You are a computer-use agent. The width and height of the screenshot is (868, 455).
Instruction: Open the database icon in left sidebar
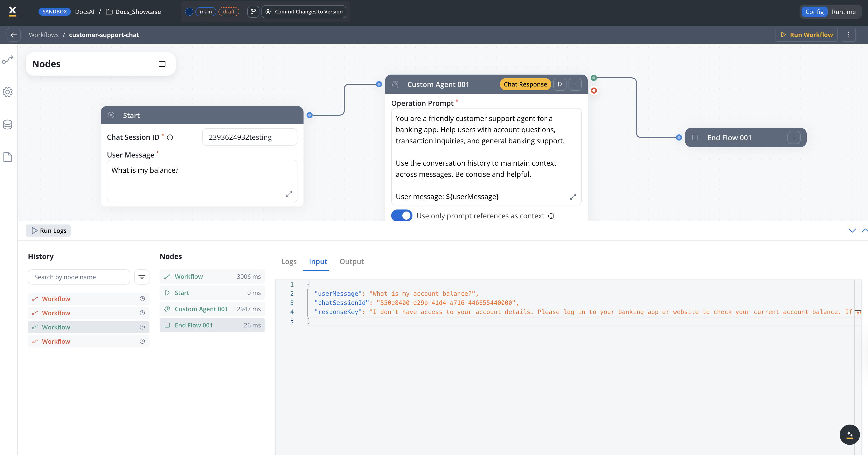[7, 125]
